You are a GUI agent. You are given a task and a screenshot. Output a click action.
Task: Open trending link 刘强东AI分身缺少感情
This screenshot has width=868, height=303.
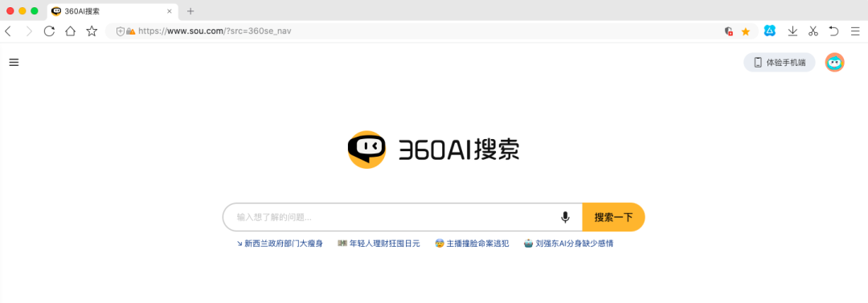[x=568, y=244]
